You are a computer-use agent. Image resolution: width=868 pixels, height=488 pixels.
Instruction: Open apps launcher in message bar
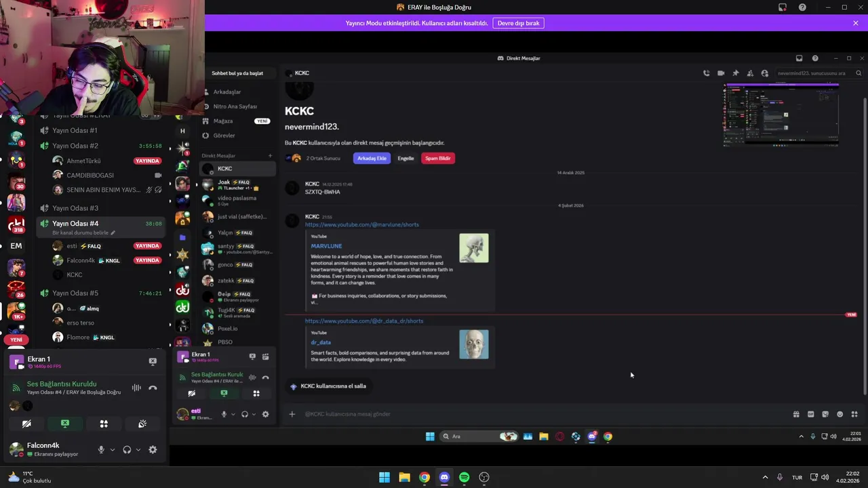[x=854, y=414]
